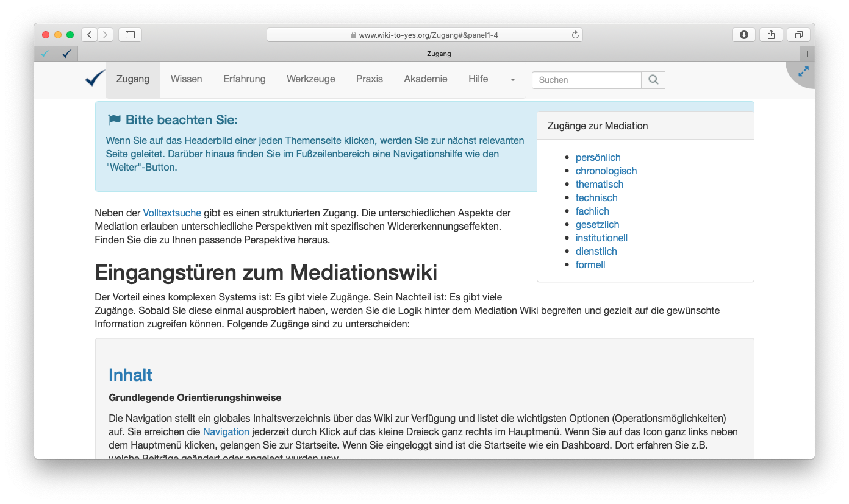This screenshot has width=849, height=504.
Task: Click the Navigation link in the text
Action: click(x=226, y=431)
